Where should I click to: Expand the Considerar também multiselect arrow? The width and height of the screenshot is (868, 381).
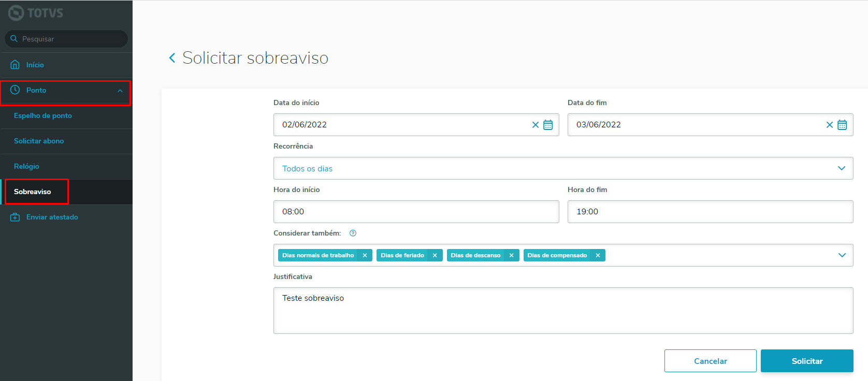click(842, 255)
